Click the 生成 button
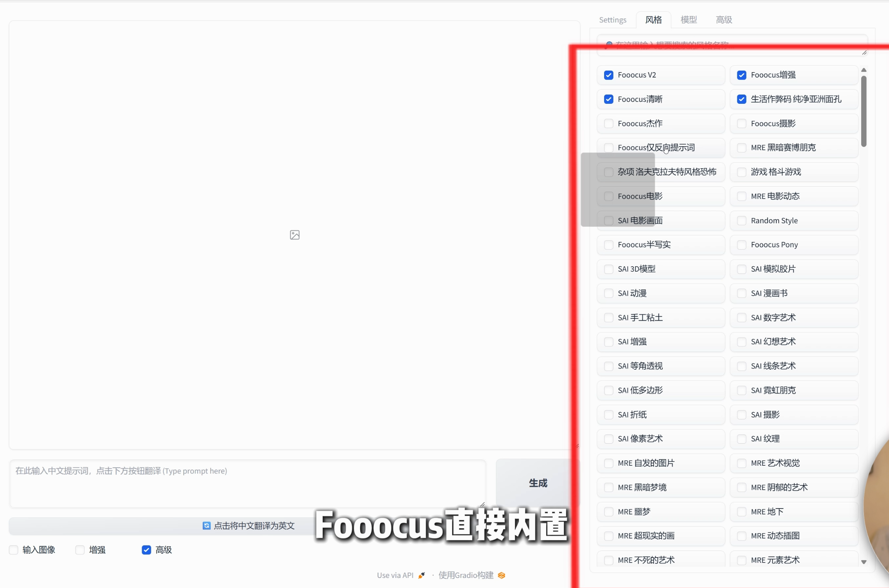Screen dimensions: 889x588 tap(538, 483)
